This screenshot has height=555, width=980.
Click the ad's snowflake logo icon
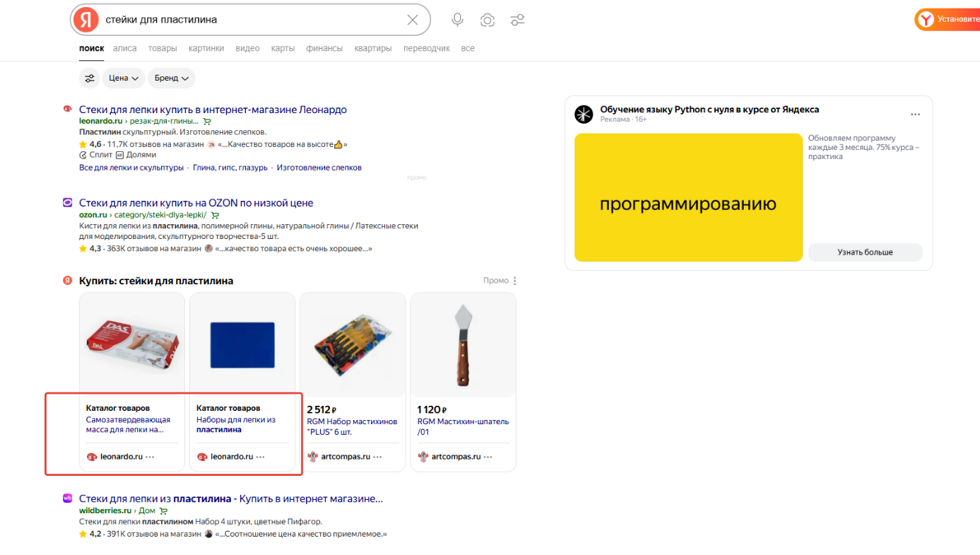coord(584,114)
